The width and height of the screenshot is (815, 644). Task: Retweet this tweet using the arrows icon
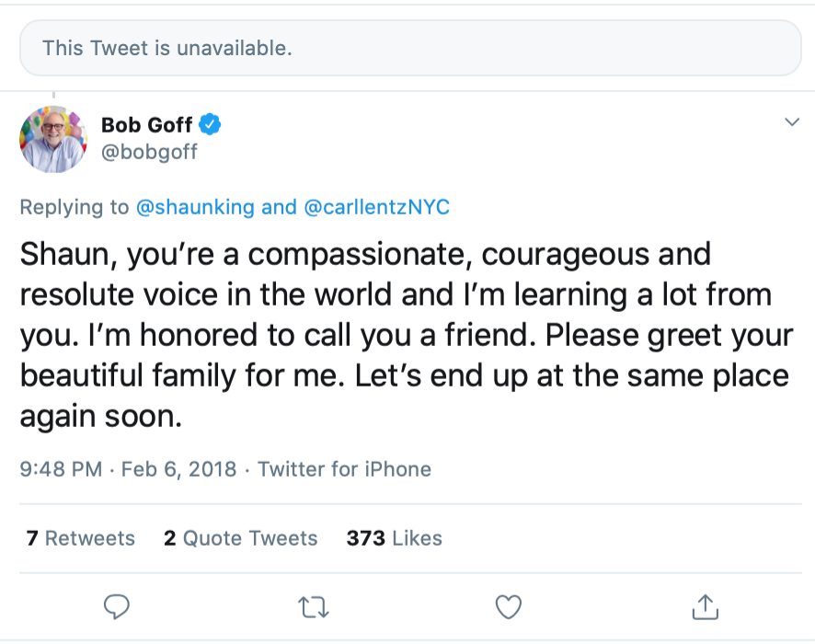314,606
